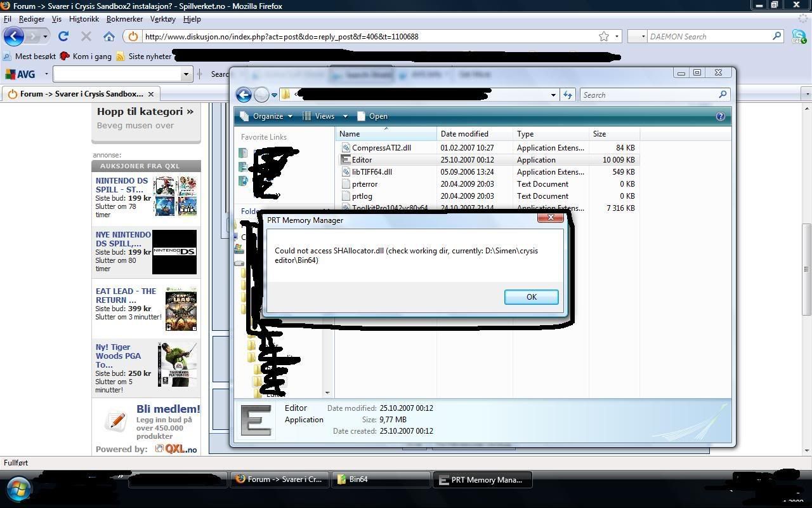
Task: Open Verktøy menu
Action: (x=162, y=19)
